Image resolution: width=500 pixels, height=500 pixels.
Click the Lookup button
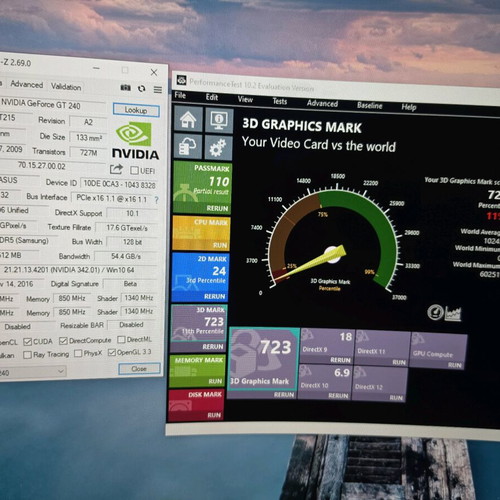[x=136, y=110]
